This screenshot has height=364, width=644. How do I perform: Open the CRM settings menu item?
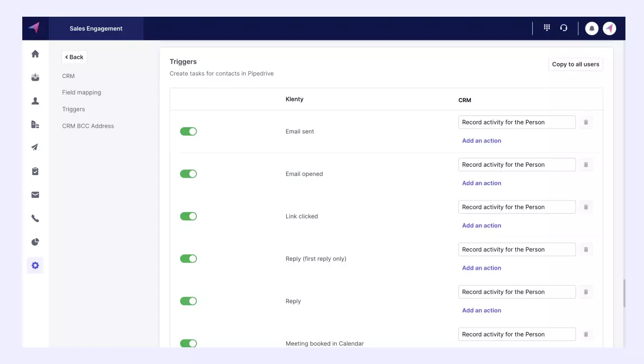tap(68, 76)
